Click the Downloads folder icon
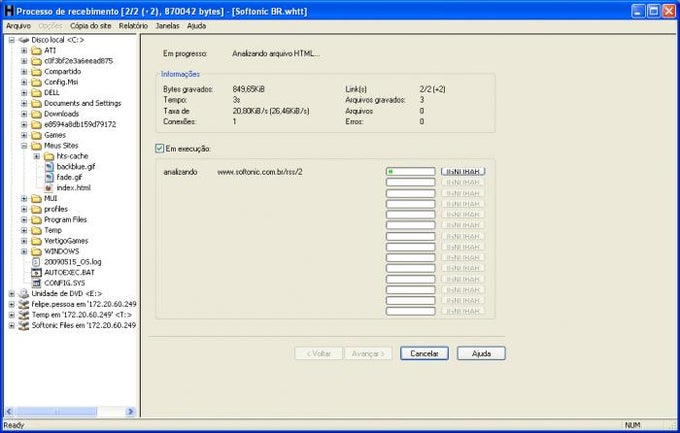Image resolution: width=680 pixels, height=433 pixels. [x=36, y=114]
